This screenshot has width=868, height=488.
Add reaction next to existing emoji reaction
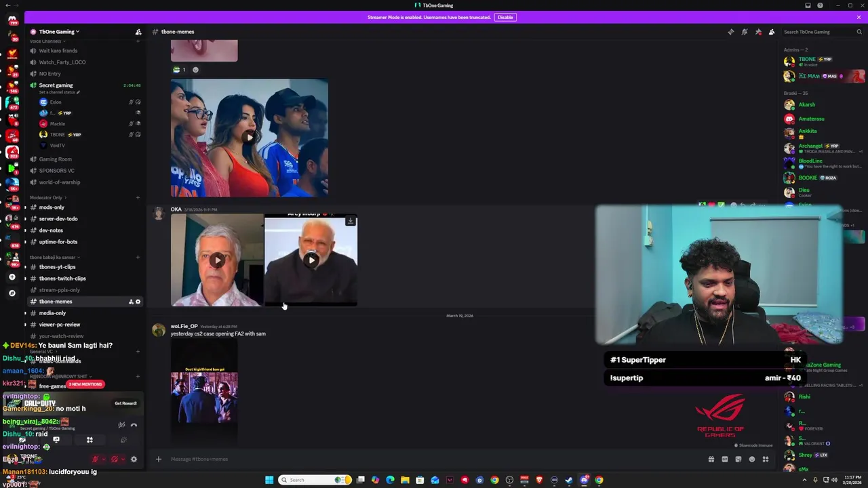(x=195, y=70)
